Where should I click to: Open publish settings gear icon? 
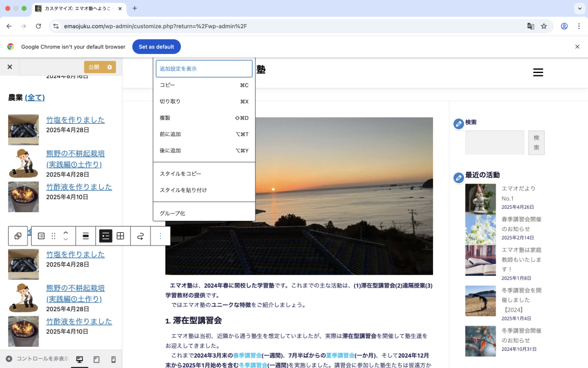click(110, 67)
